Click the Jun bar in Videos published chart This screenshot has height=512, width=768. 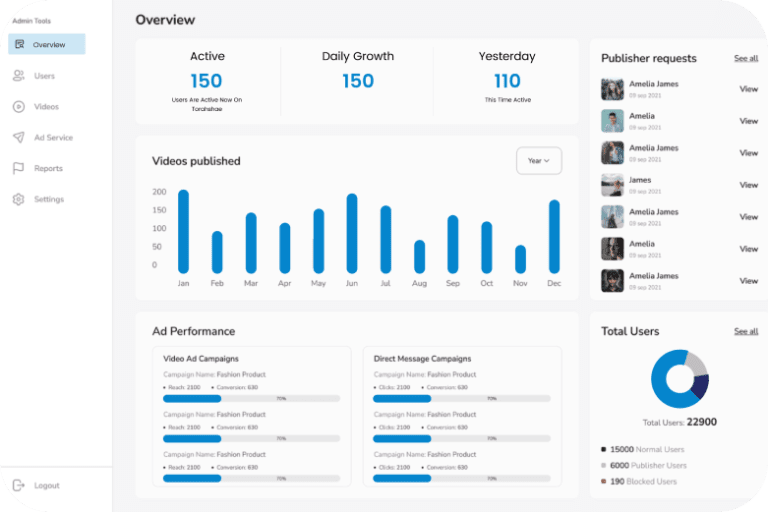click(352, 233)
